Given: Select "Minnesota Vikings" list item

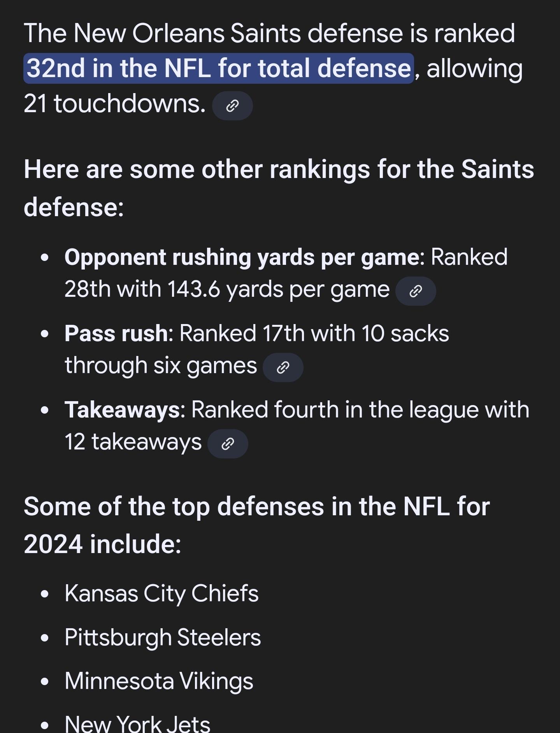Looking at the screenshot, I should [x=159, y=681].
